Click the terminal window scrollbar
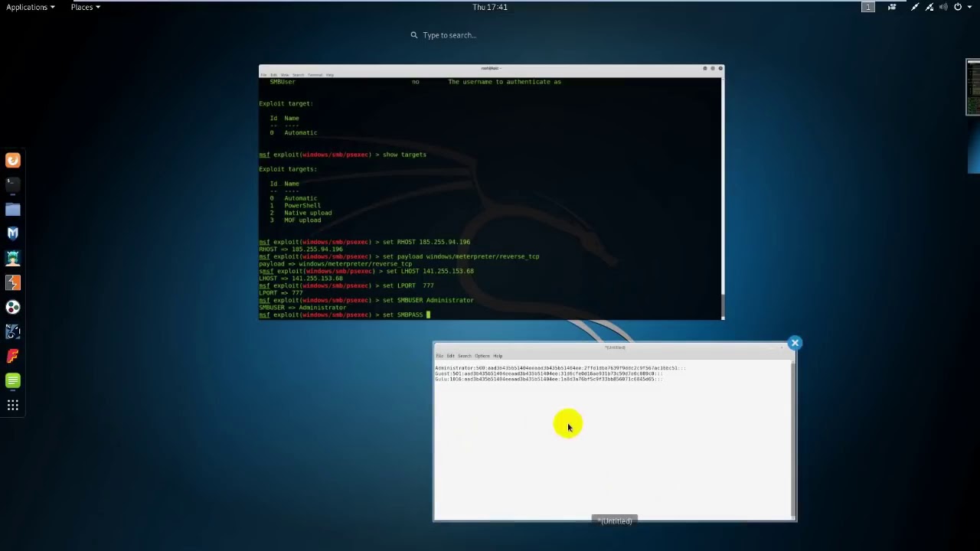Viewport: 980px width, 551px height. click(721, 197)
